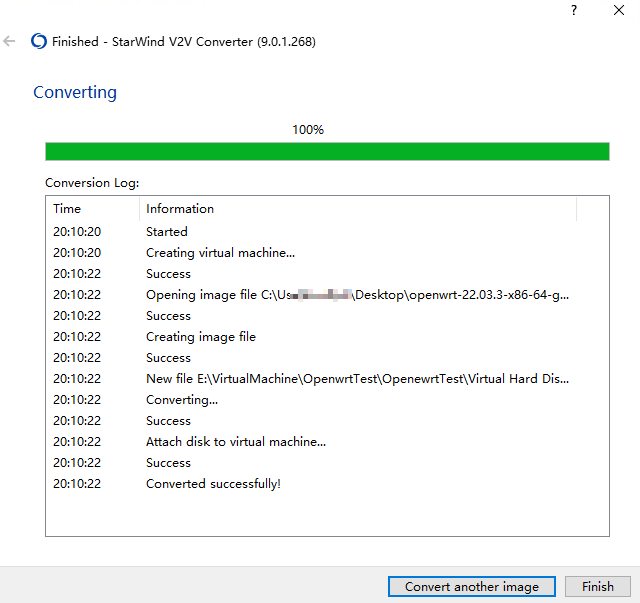Click the Finish button
The height and width of the screenshot is (603, 640).
coord(598,586)
